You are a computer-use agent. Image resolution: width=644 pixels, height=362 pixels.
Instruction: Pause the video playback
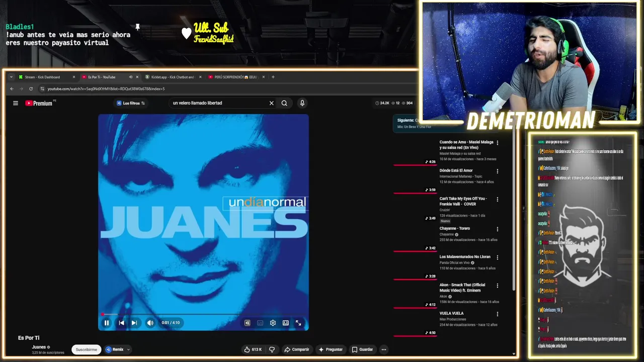[107, 323]
